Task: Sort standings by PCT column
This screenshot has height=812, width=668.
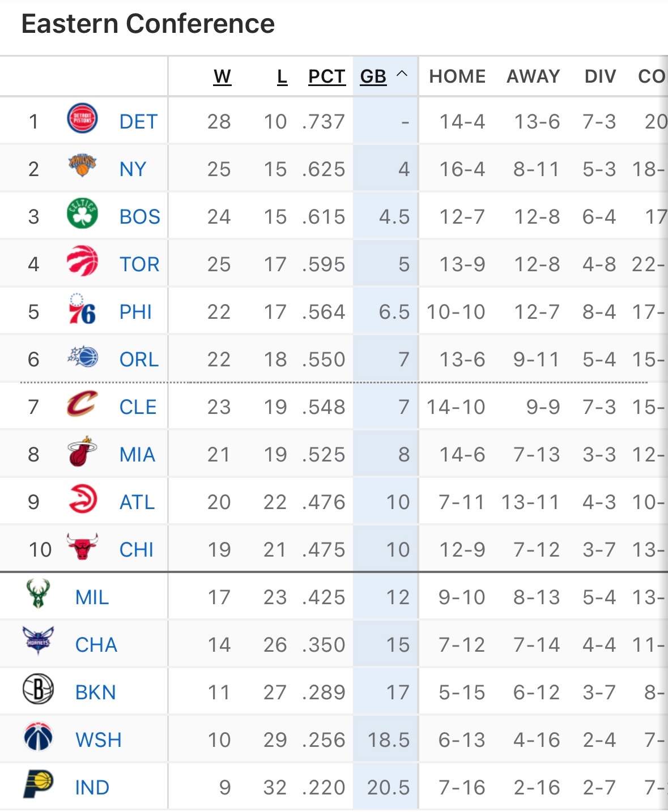Action: click(327, 76)
